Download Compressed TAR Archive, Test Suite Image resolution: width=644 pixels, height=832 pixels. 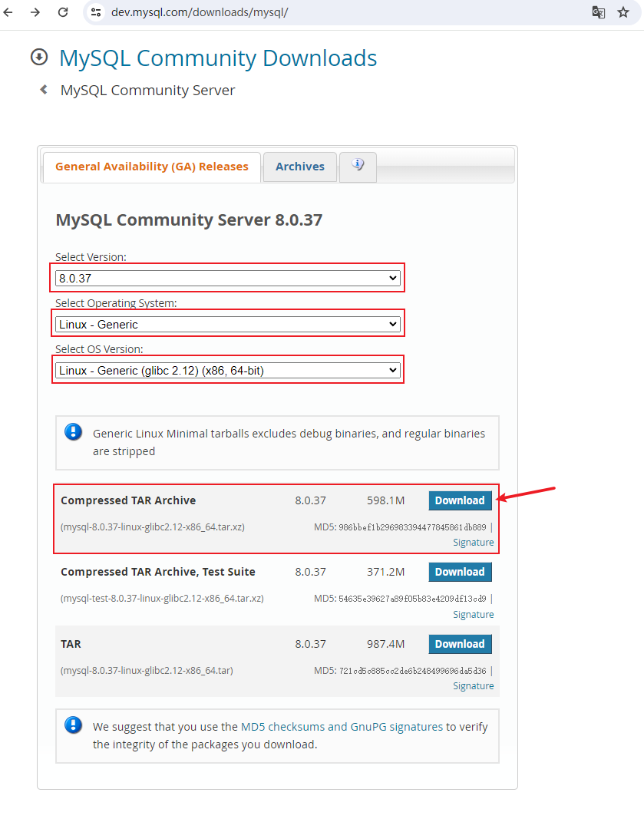(x=460, y=572)
